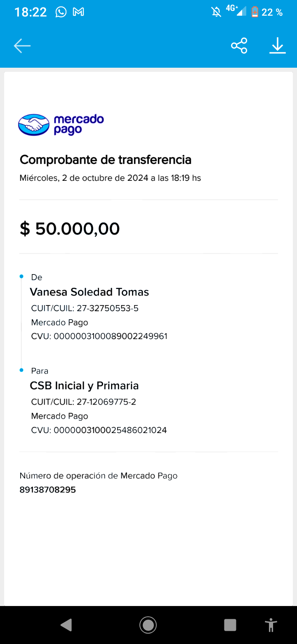Screen dimensions: 297x644
Task: Tap the Mercado Pago handshake logo
Action: tap(34, 125)
